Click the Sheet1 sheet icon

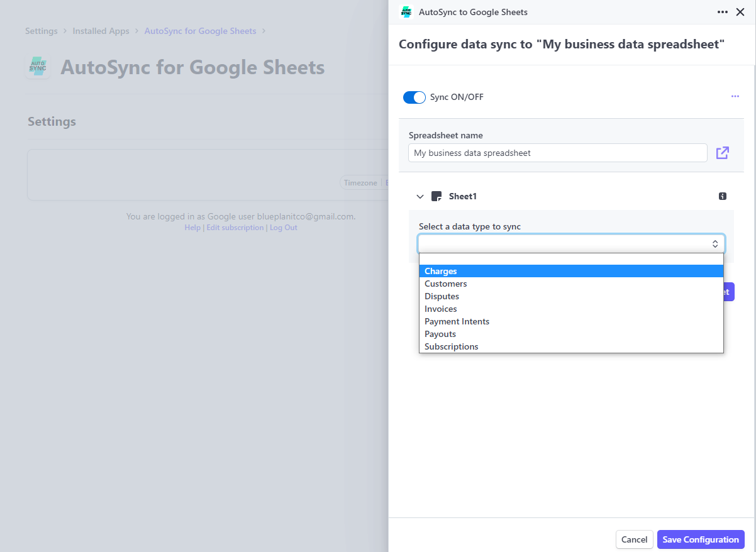(436, 196)
